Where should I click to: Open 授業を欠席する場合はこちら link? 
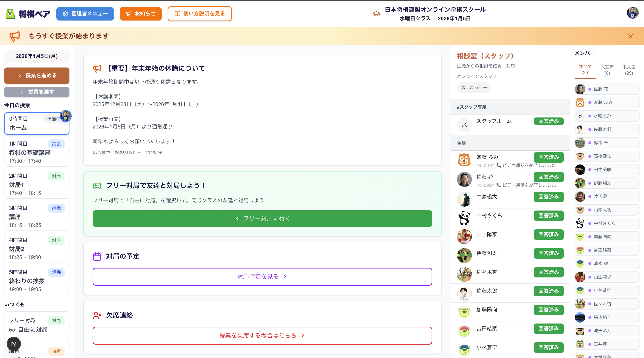tap(262, 335)
